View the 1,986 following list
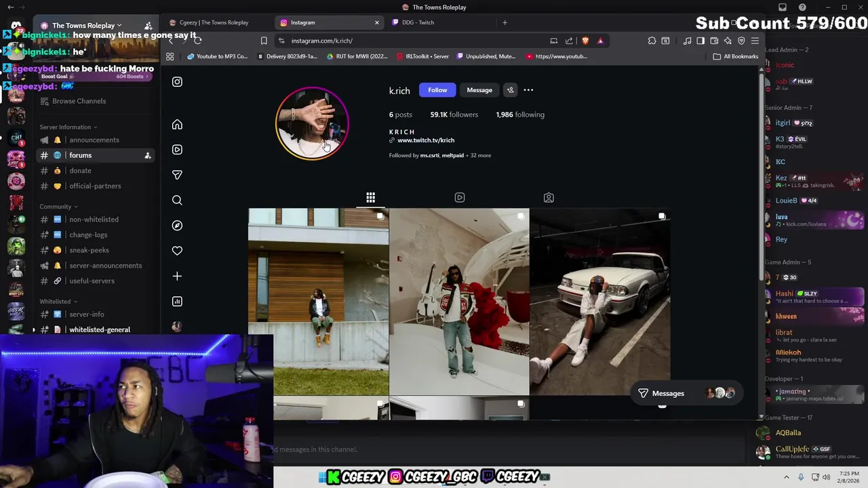Viewport: 868px width, 488px height. coord(520,115)
